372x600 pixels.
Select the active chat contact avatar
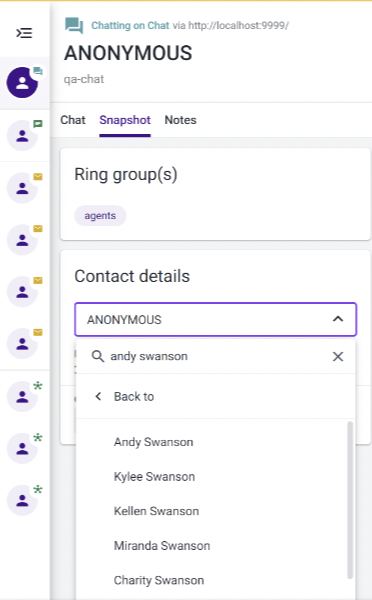(22, 83)
